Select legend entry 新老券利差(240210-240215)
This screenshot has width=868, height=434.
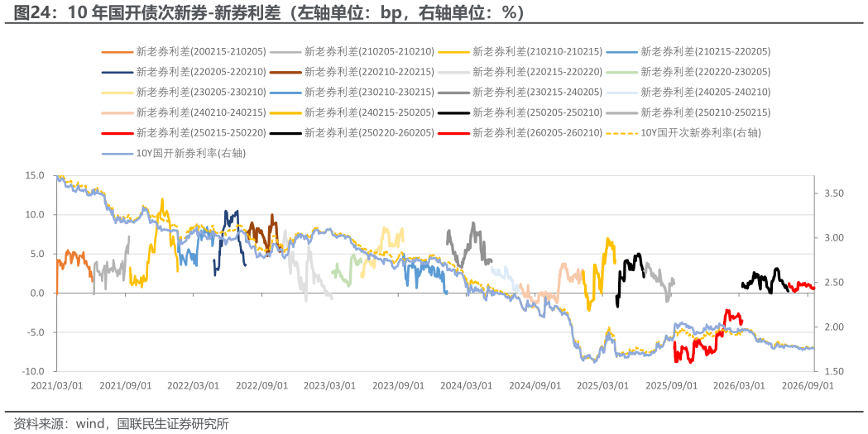click(185, 112)
